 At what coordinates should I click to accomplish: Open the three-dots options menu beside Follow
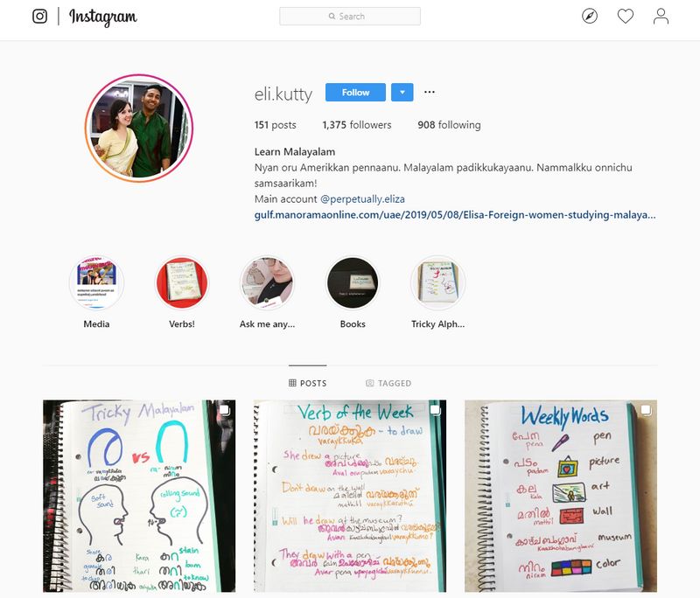click(x=430, y=92)
